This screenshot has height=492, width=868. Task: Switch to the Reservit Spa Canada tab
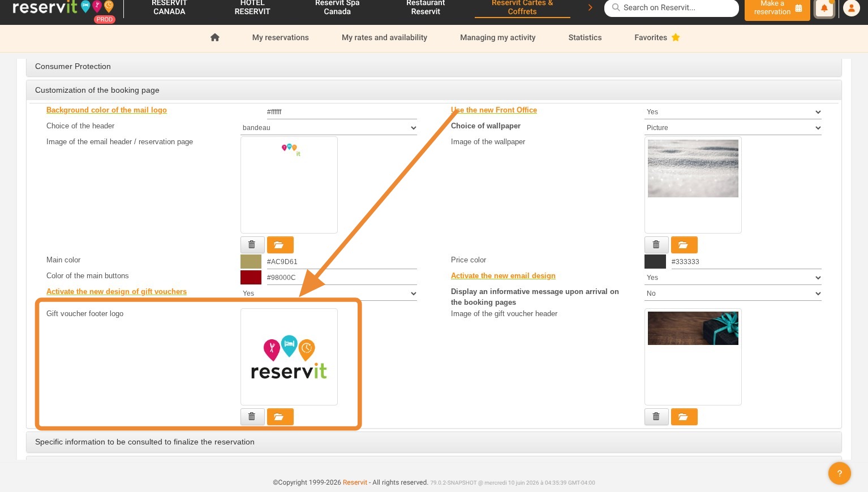coord(337,8)
